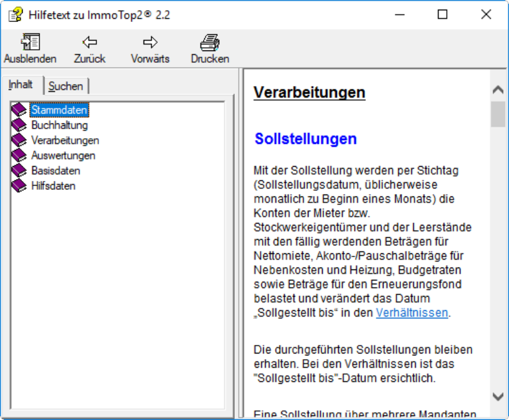
Task: Click the book icon beside Stammdaten
Action: click(x=19, y=110)
